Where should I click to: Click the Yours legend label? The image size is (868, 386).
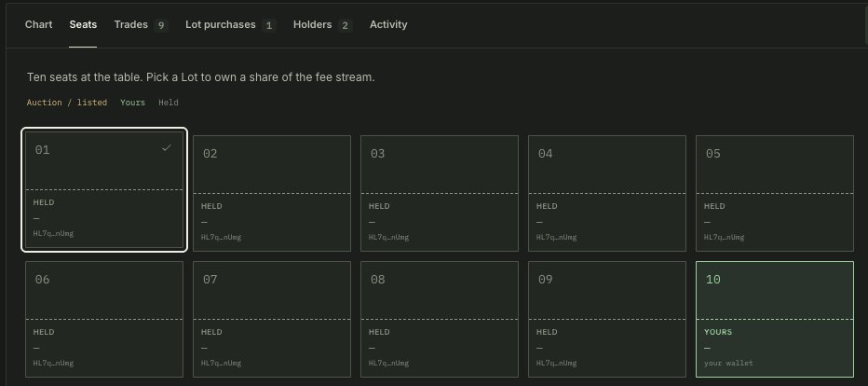tap(133, 103)
